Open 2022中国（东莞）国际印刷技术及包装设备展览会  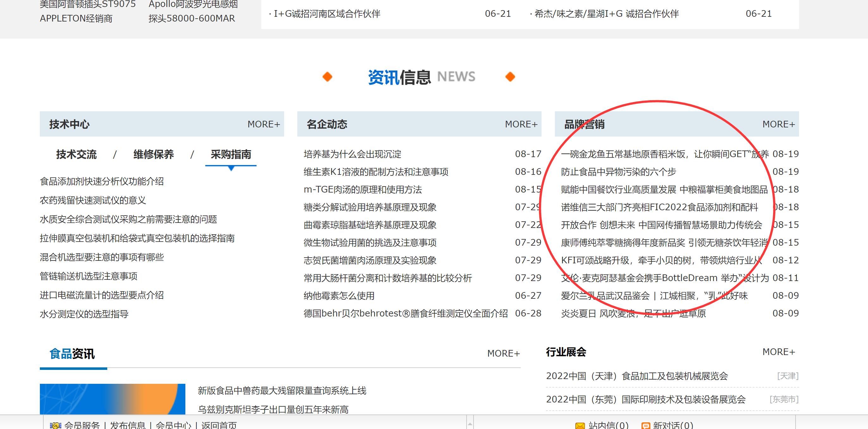pos(646,399)
